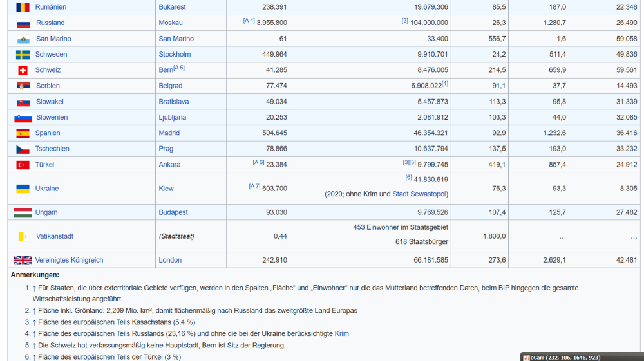Click the Turkish flag icon

(x=23, y=165)
